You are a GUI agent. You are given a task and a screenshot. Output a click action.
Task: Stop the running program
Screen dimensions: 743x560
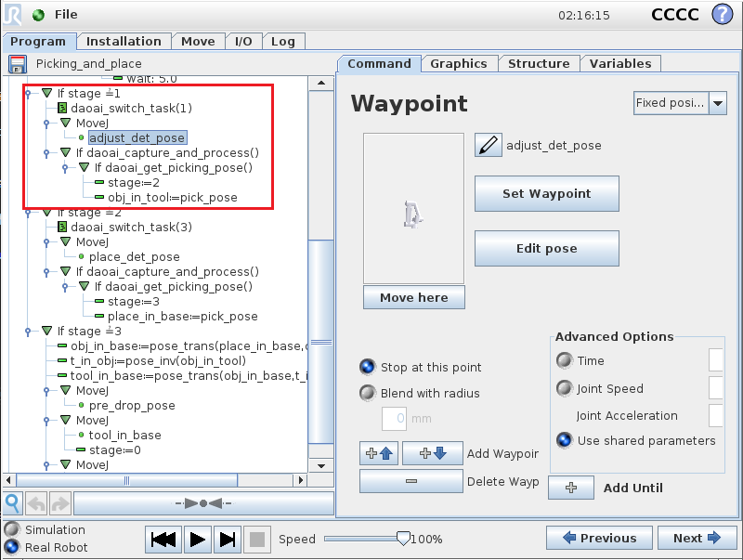point(257,540)
